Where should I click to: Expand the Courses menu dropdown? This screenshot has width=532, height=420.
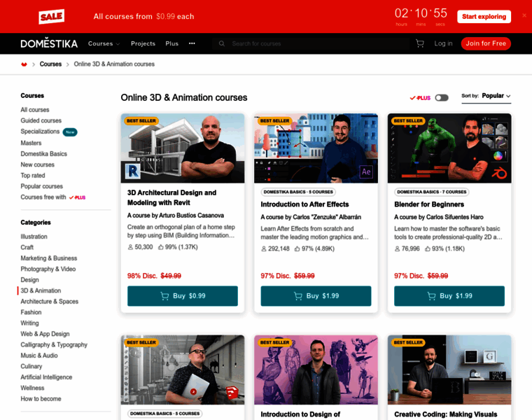tap(104, 43)
